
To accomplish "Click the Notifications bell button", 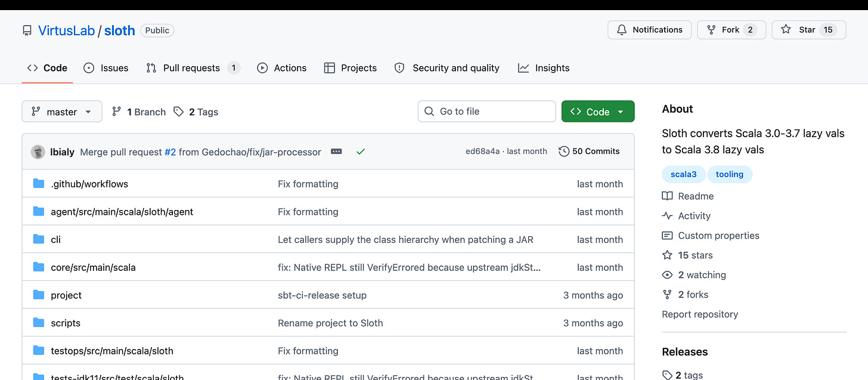I will coord(650,30).
